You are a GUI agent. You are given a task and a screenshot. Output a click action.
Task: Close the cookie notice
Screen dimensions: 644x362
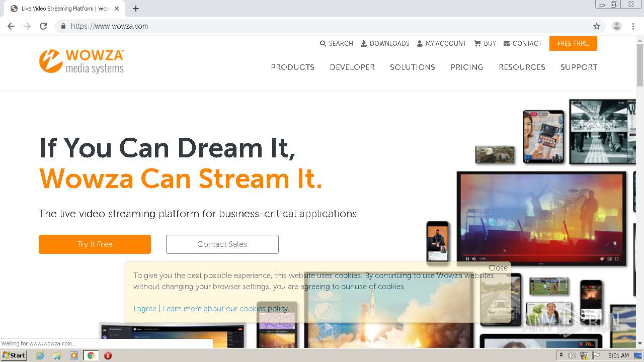tap(498, 268)
